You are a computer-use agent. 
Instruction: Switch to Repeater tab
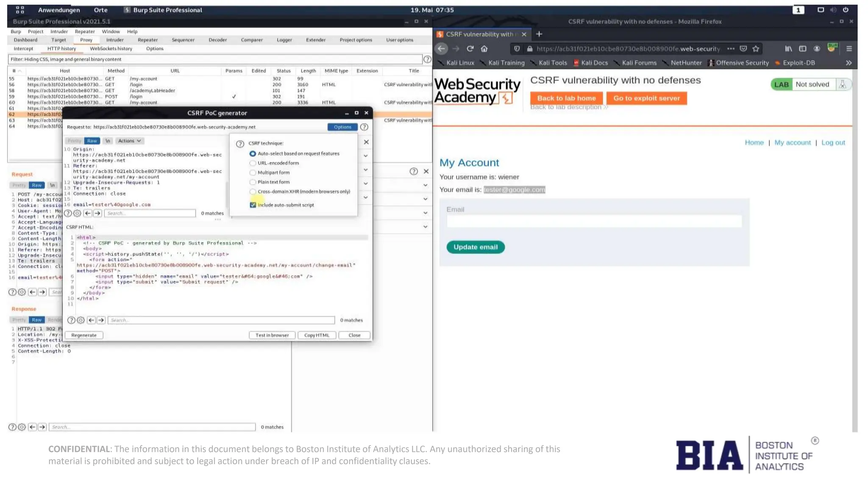click(147, 40)
